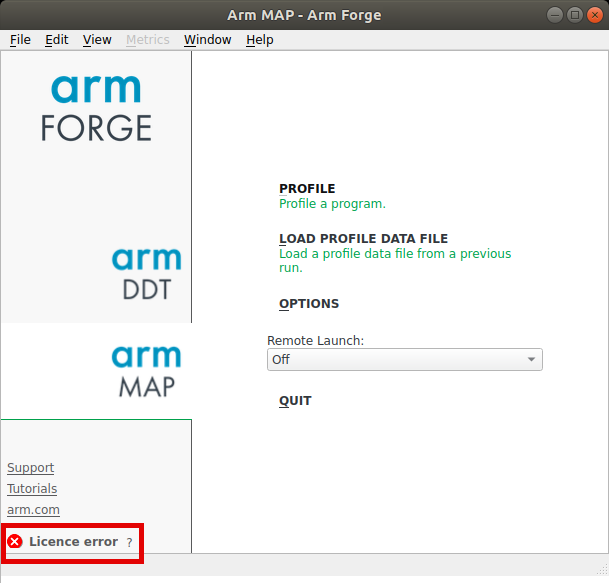Click PROFILE to profile a program
609x583 pixels.
(307, 189)
